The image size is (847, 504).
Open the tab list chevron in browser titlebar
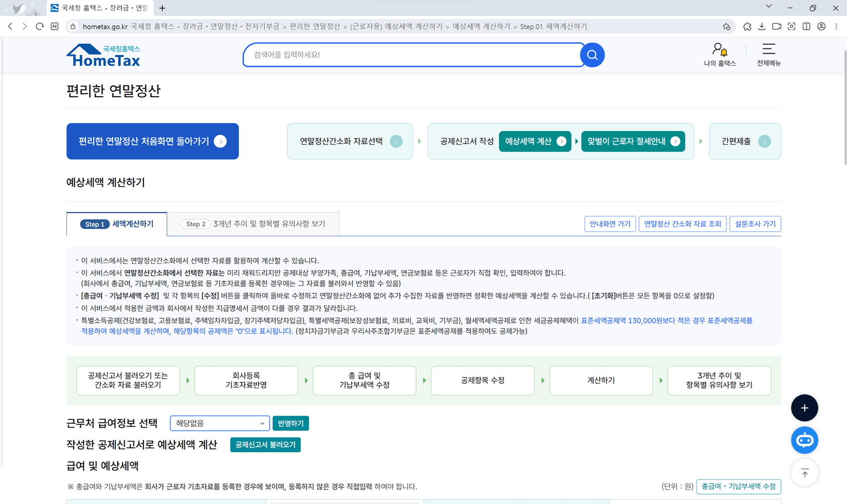point(768,6)
